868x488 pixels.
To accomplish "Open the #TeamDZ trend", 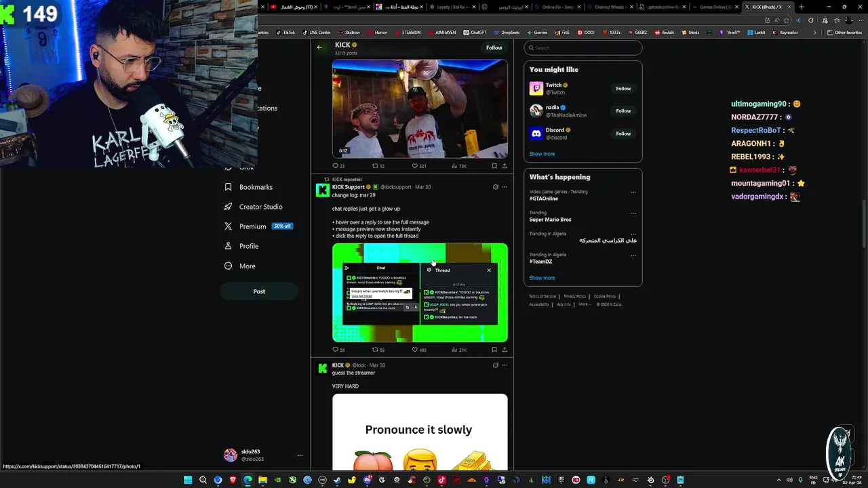I will [540, 262].
